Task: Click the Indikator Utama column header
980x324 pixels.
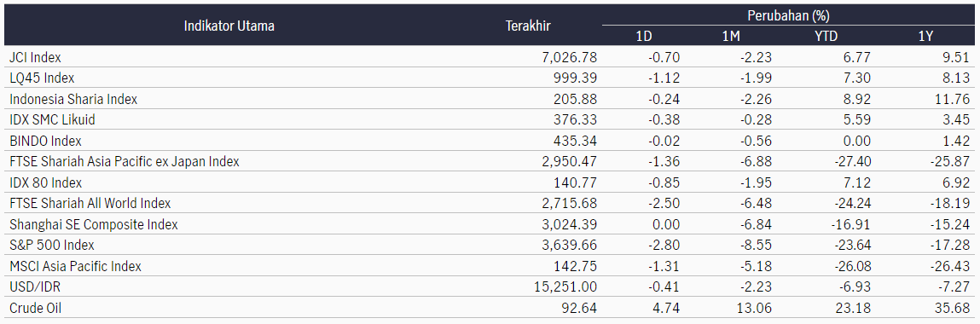Action: [x=229, y=26]
